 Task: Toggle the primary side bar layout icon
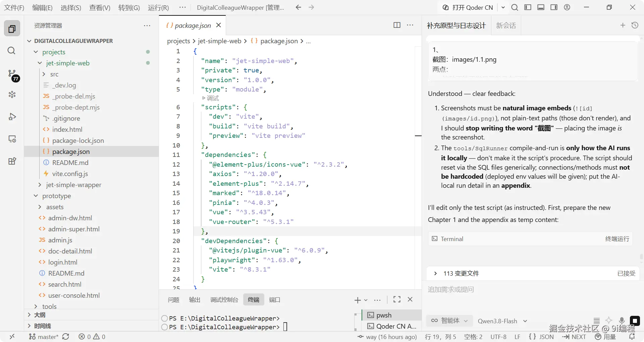(x=528, y=7)
